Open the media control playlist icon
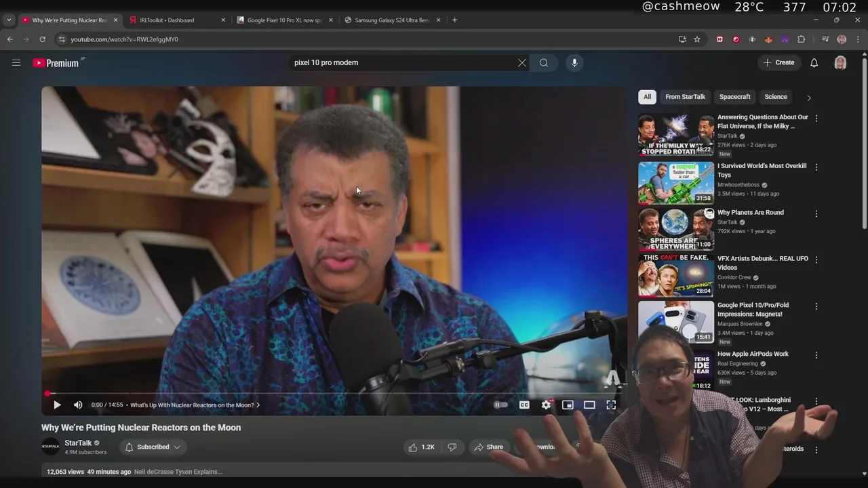Viewport: 868px width, 488px height. [x=825, y=39]
